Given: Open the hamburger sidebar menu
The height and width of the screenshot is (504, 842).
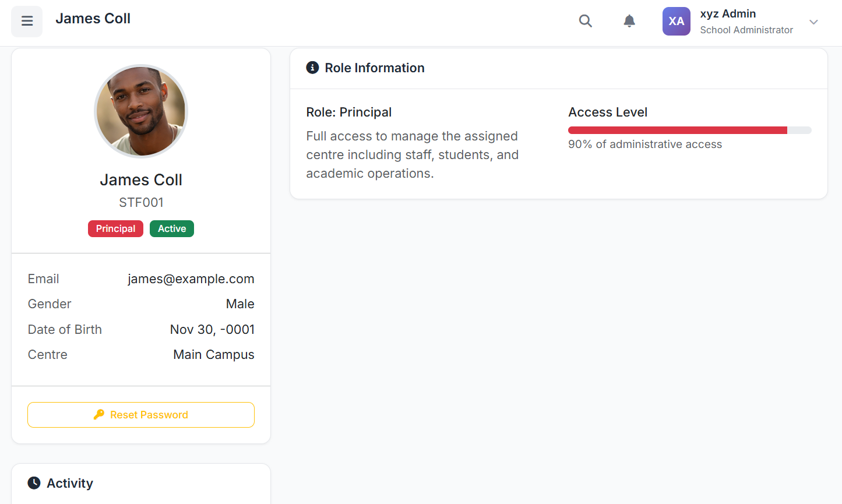Looking at the screenshot, I should click(x=27, y=22).
